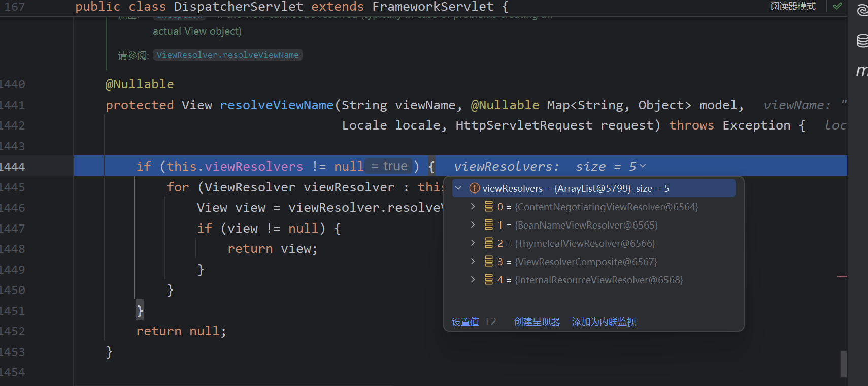Expand InternalResourceViewResolver@6568 entry
Screen dimensions: 868x386
[473, 279]
